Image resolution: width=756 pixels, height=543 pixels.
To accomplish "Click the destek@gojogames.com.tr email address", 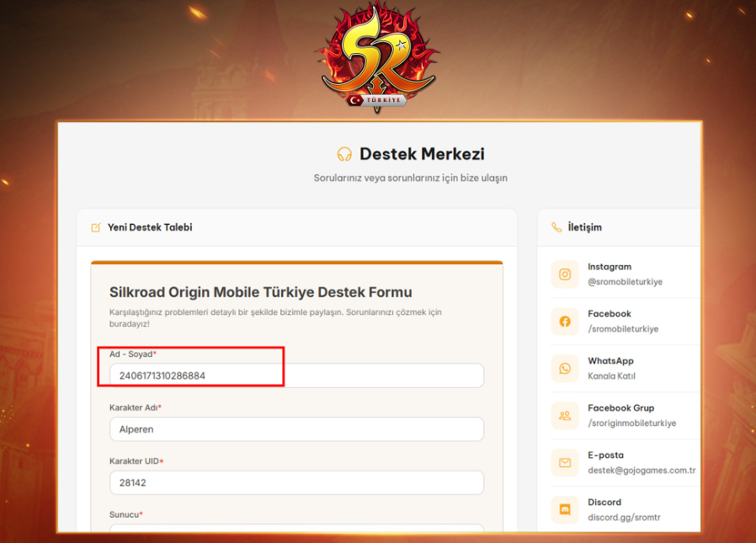I will (642, 471).
